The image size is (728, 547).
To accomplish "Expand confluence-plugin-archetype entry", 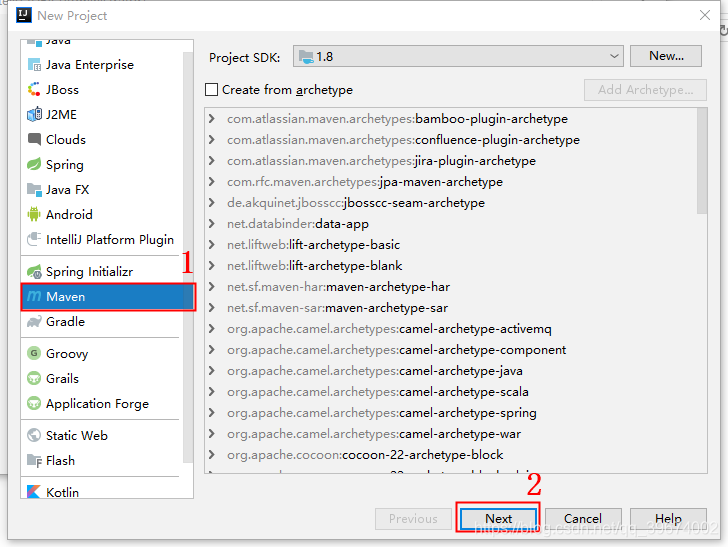I will (x=212, y=139).
